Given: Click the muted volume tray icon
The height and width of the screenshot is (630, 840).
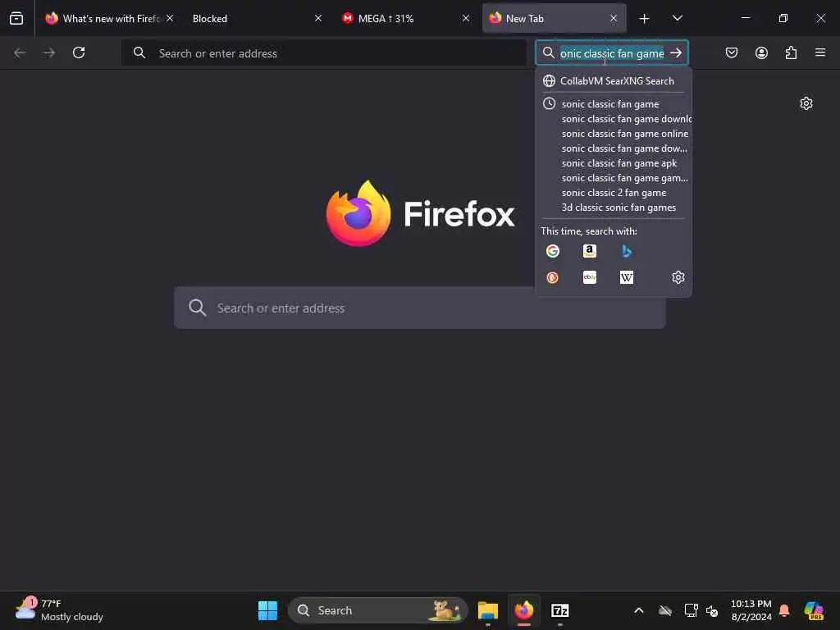Looking at the screenshot, I should click(x=712, y=610).
